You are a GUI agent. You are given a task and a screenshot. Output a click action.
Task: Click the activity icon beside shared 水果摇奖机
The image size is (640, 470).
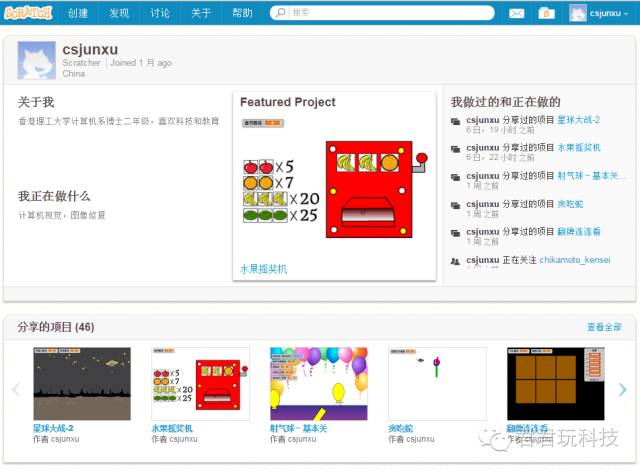pos(455,149)
